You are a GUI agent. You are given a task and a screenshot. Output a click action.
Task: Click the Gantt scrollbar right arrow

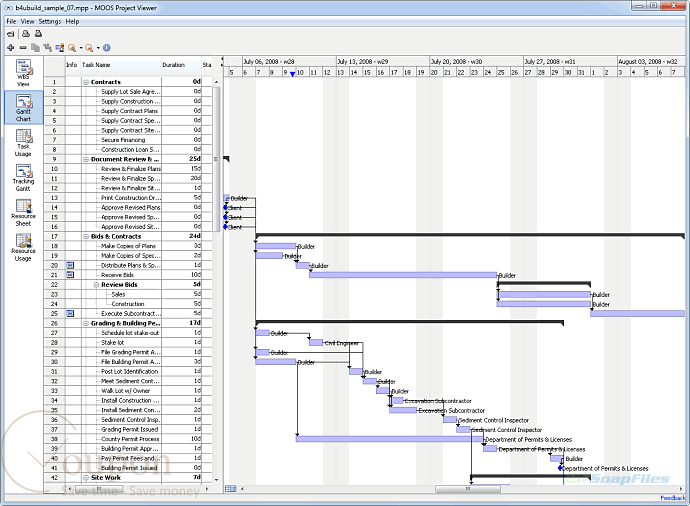click(682, 489)
